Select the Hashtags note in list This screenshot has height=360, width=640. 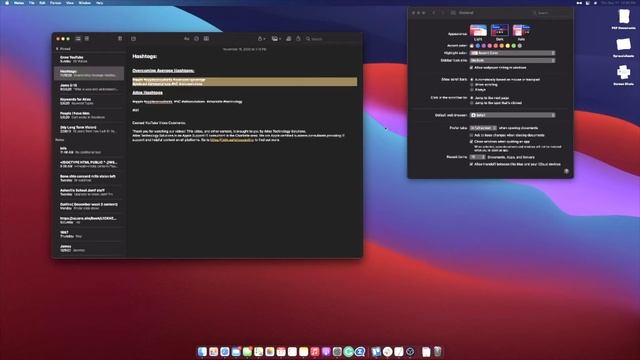pyautogui.click(x=89, y=73)
